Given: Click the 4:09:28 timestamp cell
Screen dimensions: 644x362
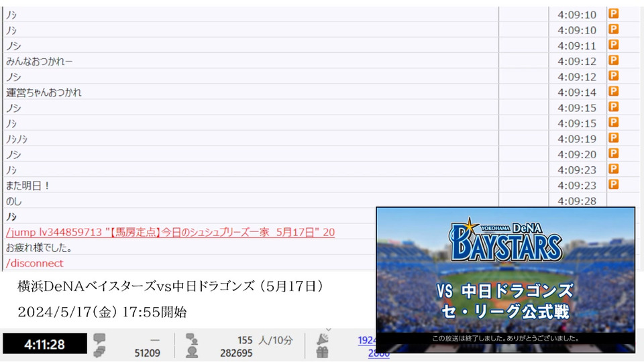Looking at the screenshot, I should 577,201.
